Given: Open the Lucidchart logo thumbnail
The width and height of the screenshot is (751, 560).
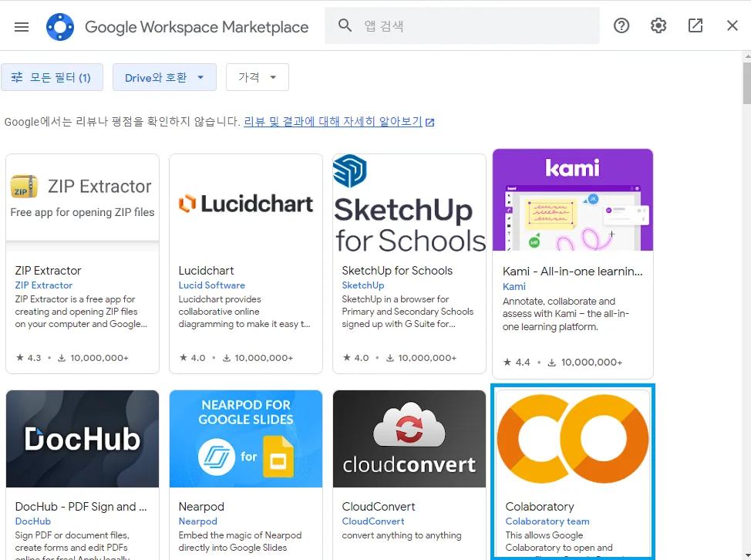Looking at the screenshot, I should pos(246,204).
